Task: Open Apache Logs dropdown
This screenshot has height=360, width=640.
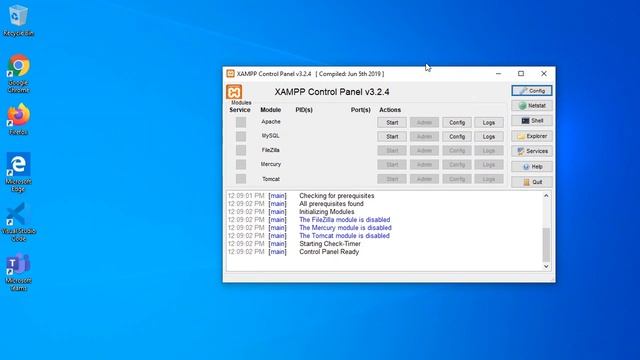Action: pos(489,122)
